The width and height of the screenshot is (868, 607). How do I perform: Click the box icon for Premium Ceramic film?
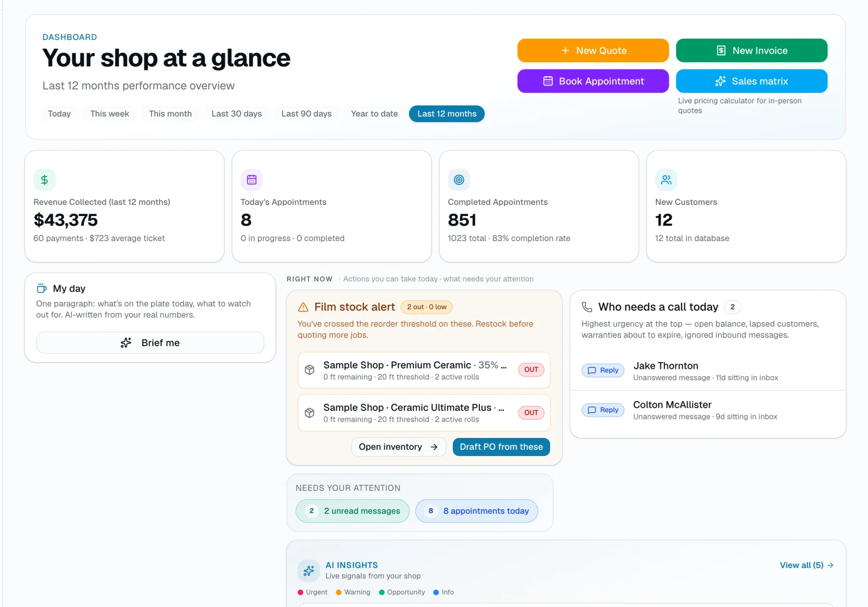(x=310, y=370)
